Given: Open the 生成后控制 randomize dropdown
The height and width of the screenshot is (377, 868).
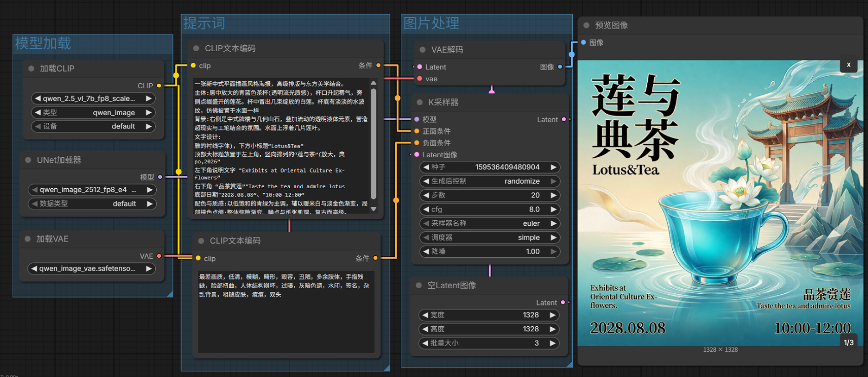Looking at the screenshot, I should 490,181.
